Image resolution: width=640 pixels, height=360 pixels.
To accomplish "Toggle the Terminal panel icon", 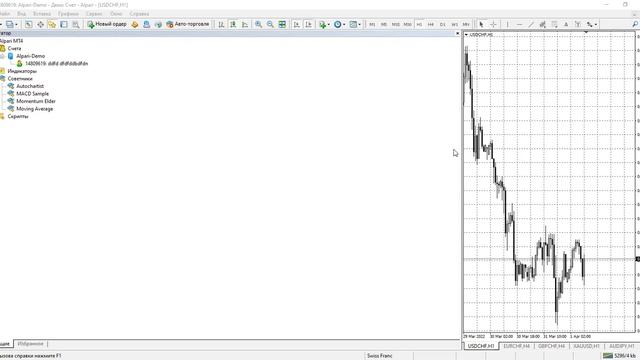I will point(64,24).
